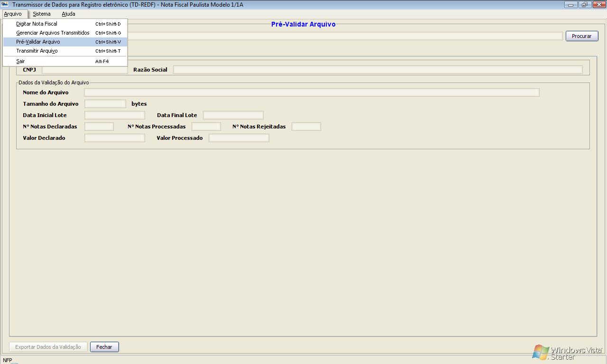Screen dimensions: 607x364
Task: Minimize the TD-REDF window
Action: point(570,5)
